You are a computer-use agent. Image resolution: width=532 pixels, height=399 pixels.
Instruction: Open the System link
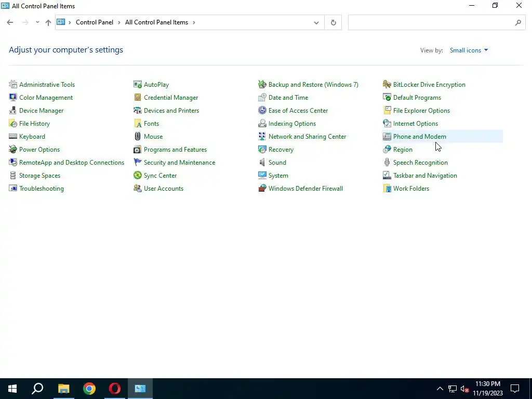[278, 176]
